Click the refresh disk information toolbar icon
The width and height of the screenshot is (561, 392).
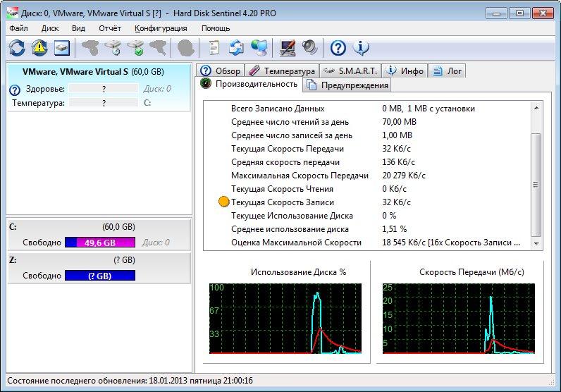tap(17, 48)
